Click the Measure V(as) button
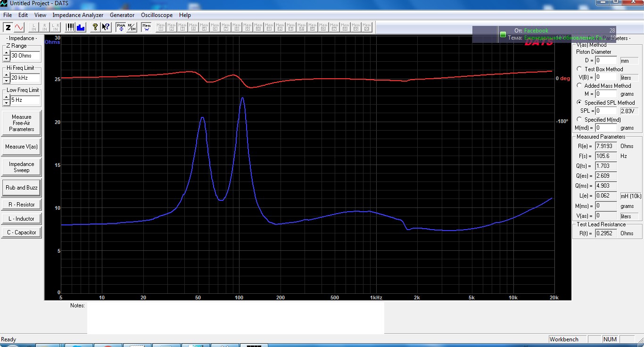Screen dimensions: 644x347 tap(22, 147)
